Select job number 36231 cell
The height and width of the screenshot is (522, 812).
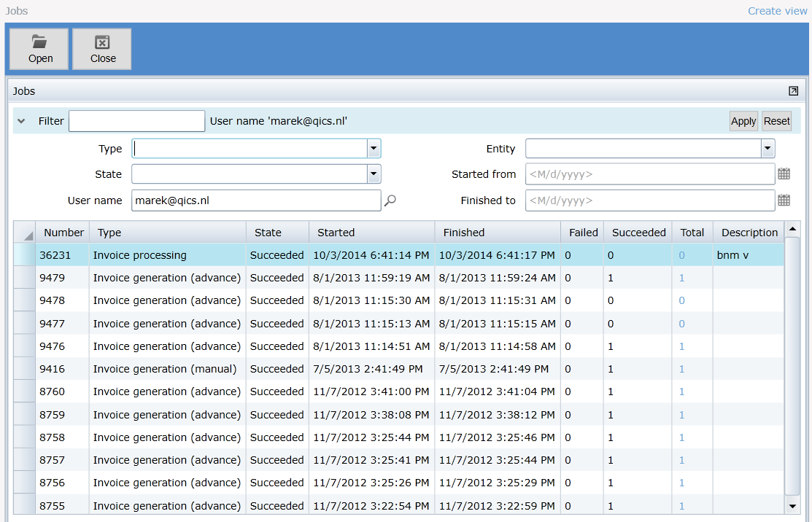[63, 255]
